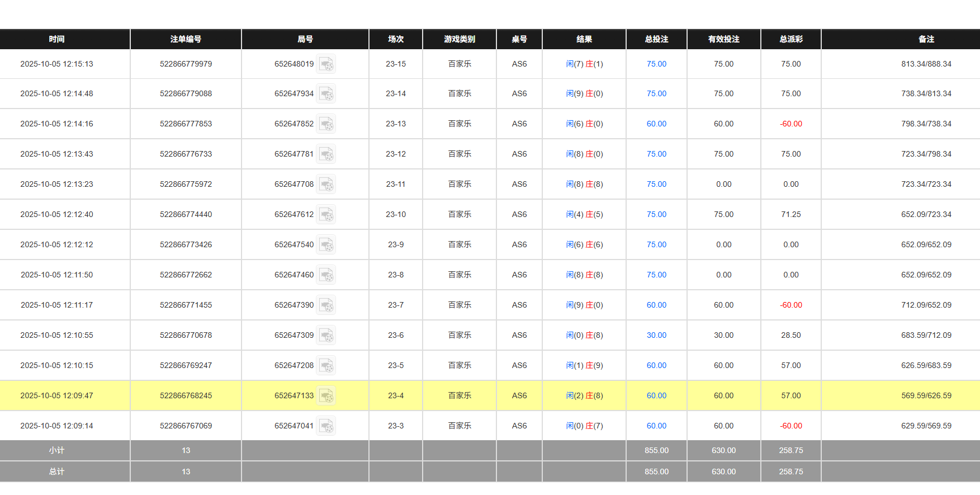
Task: Click the 注单编号 column header
Action: pyautogui.click(x=186, y=39)
